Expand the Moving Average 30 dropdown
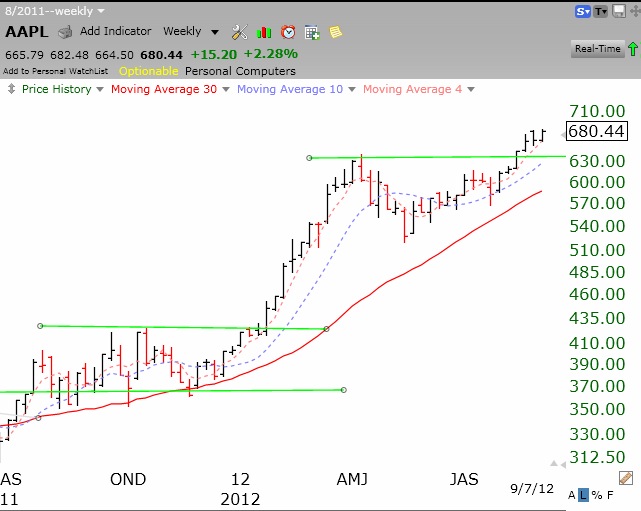Image resolution: width=641 pixels, height=511 pixels. click(x=226, y=90)
